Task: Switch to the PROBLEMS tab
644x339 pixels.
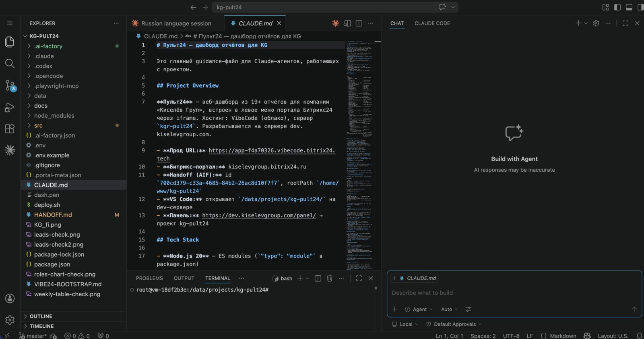Action: pyautogui.click(x=149, y=278)
